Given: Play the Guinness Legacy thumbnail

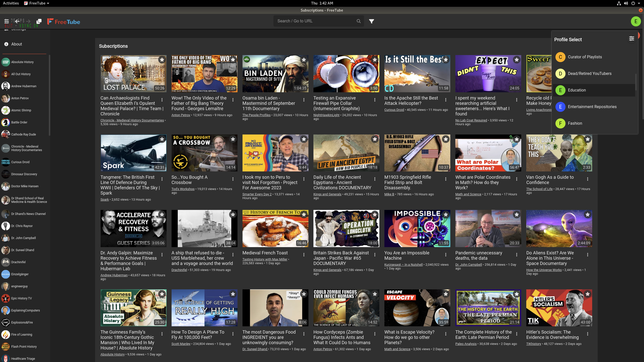Looking at the screenshot, I should pyautogui.click(x=133, y=308).
